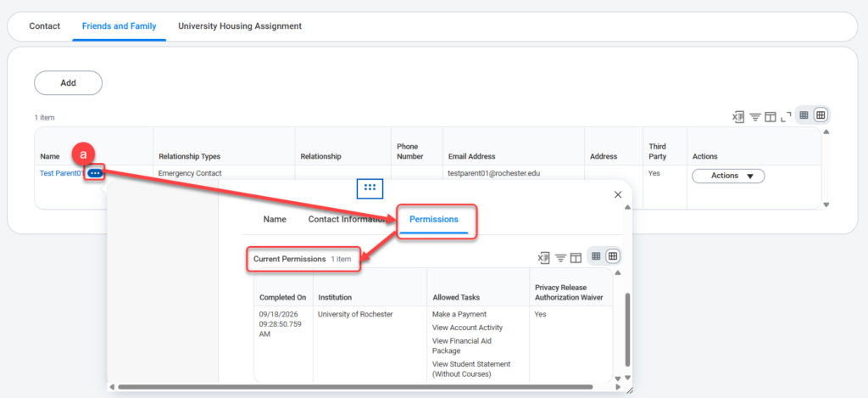Screen dimensions: 868x398
Task: Select the Permissions tab in popup
Action: click(434, 220)
